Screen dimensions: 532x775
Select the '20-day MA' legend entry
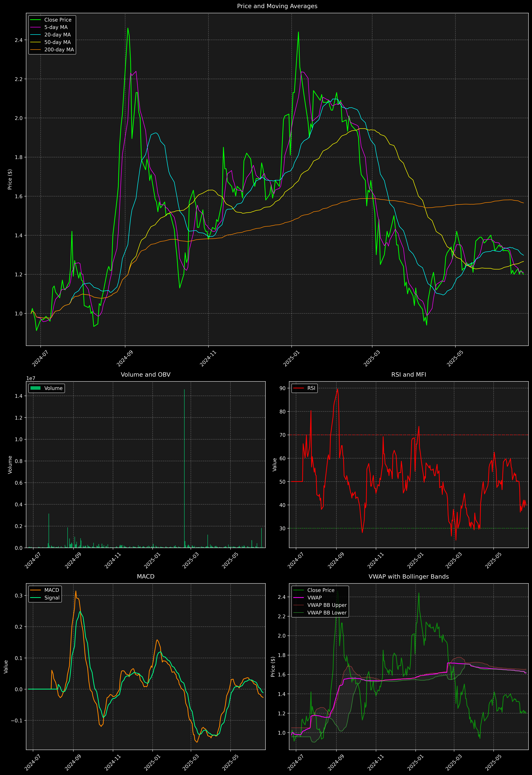(51, 35)
